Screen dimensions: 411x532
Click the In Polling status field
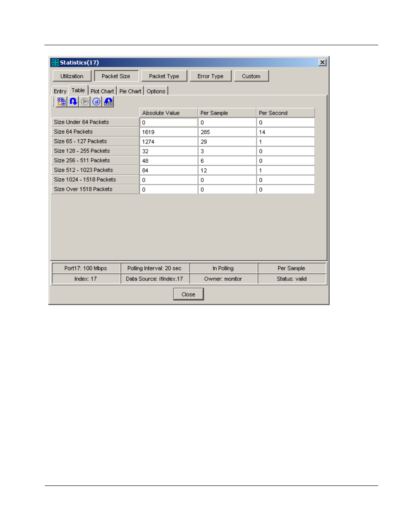[223, 268]
